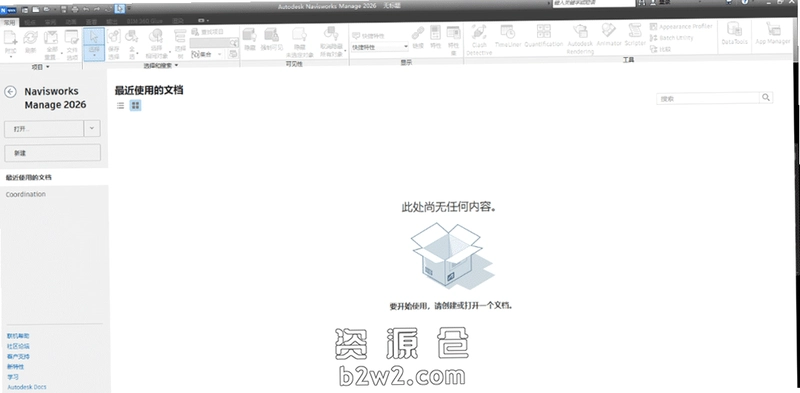Switch recent documents to grid view
The width and height of the screenshot is (800, 393).
(x=135, y=106)
